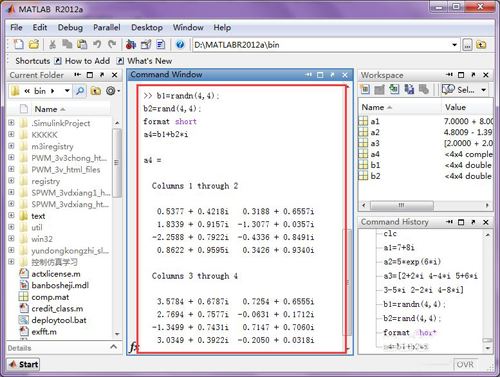Click the current directory path field

pyautogui.click(x=322, y=45)
